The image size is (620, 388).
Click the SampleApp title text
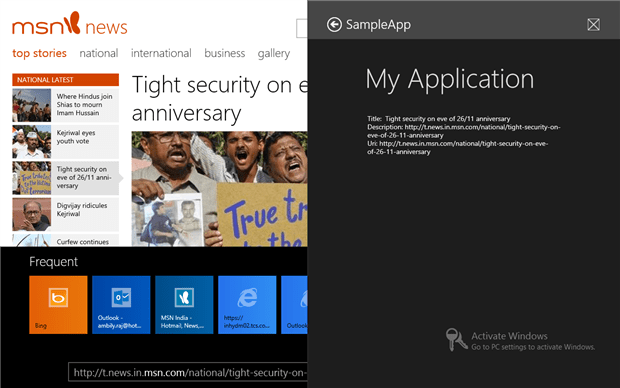click(x=378, y=25)
